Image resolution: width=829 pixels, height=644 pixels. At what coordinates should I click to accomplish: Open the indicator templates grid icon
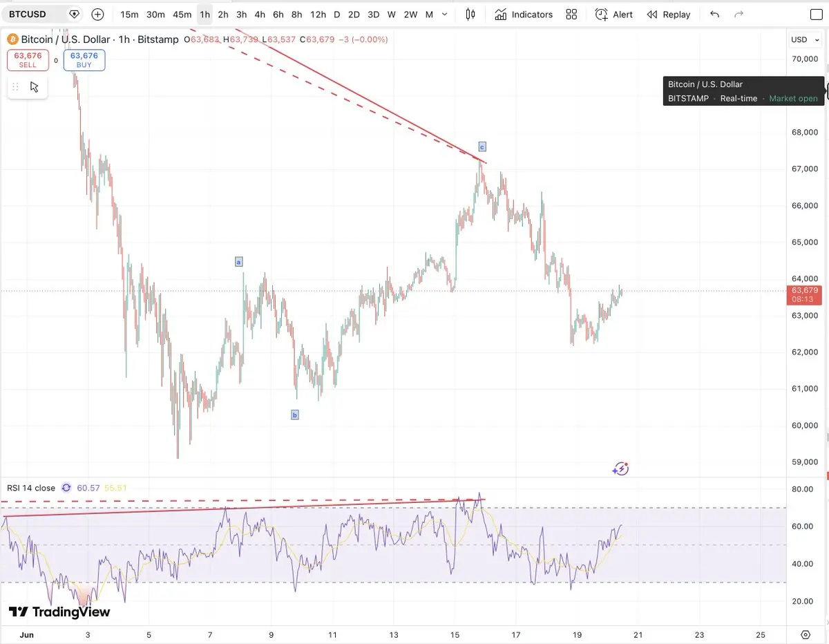pos(571,15)
